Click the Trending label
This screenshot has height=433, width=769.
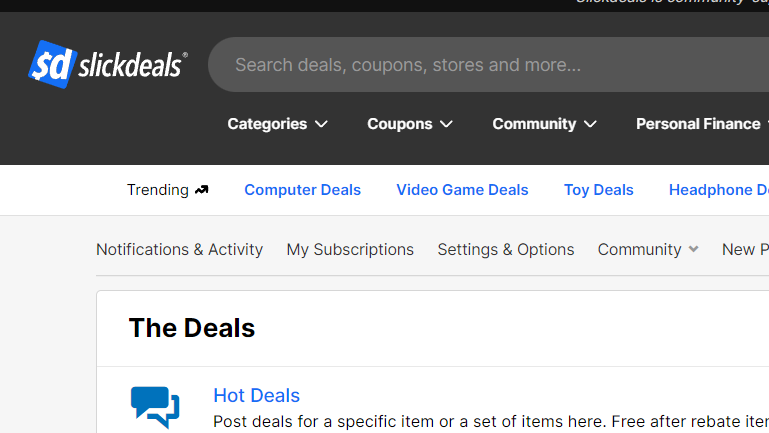[157, 190]
